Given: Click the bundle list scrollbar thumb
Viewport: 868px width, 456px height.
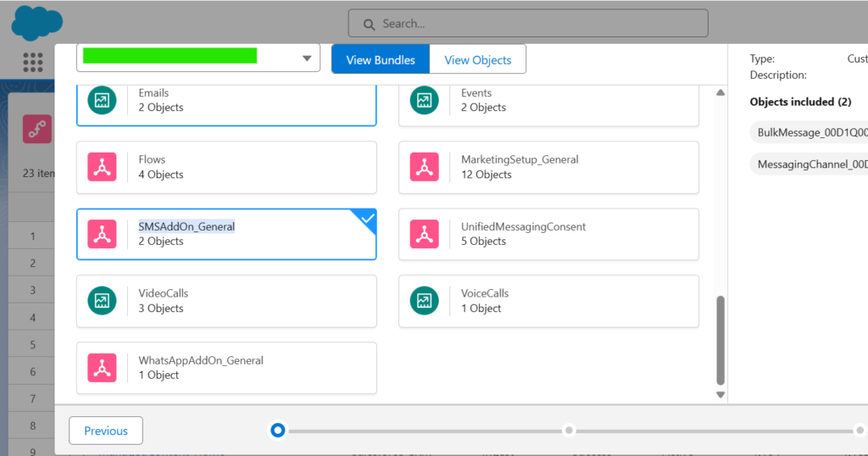Looking at the screenshot, I should [721, 340].
